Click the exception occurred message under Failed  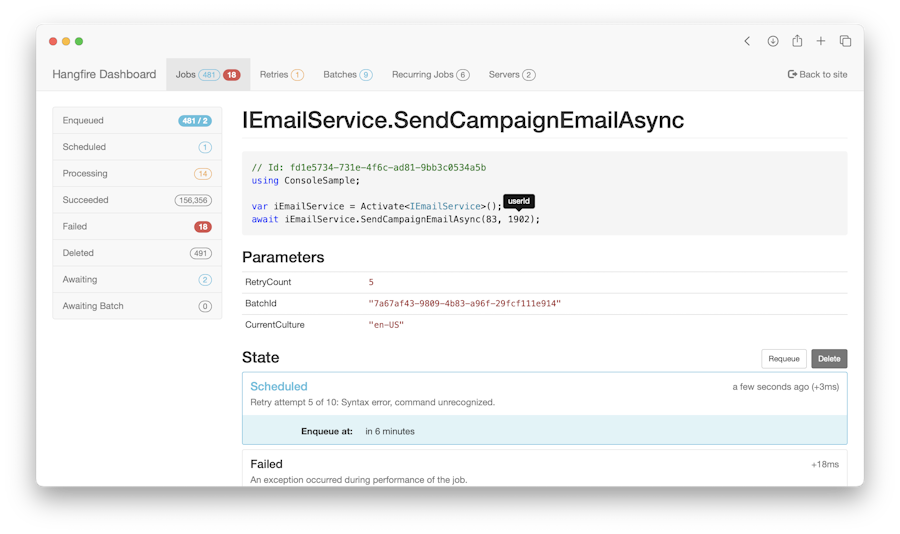[359, 479]
